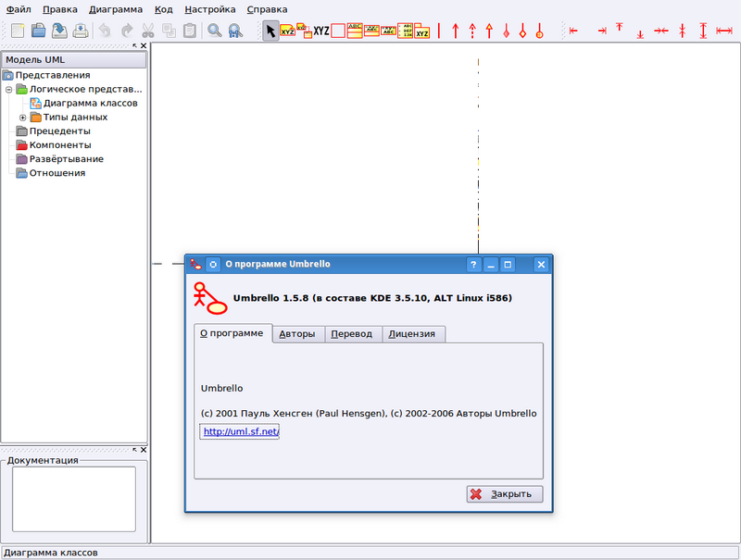Select the dashed arrow Dependency tool
This screenshot has height=560, width=741.
(472, 31)
